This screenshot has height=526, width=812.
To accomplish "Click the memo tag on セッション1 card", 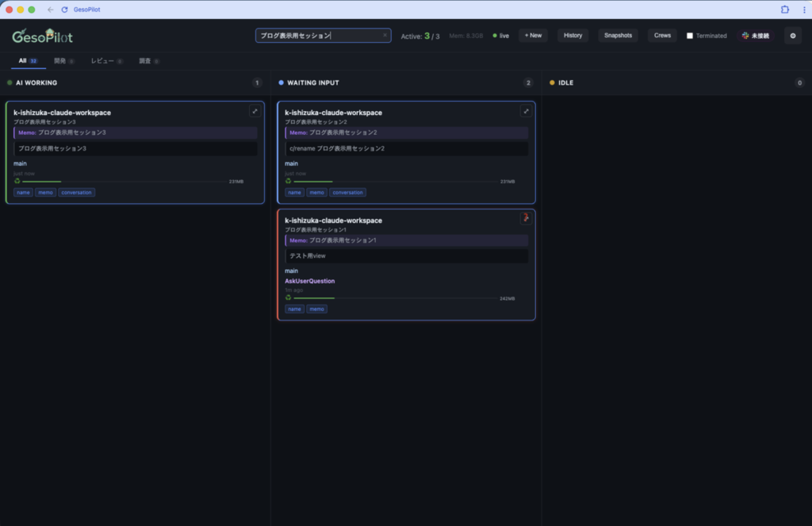I will (317, 309).
